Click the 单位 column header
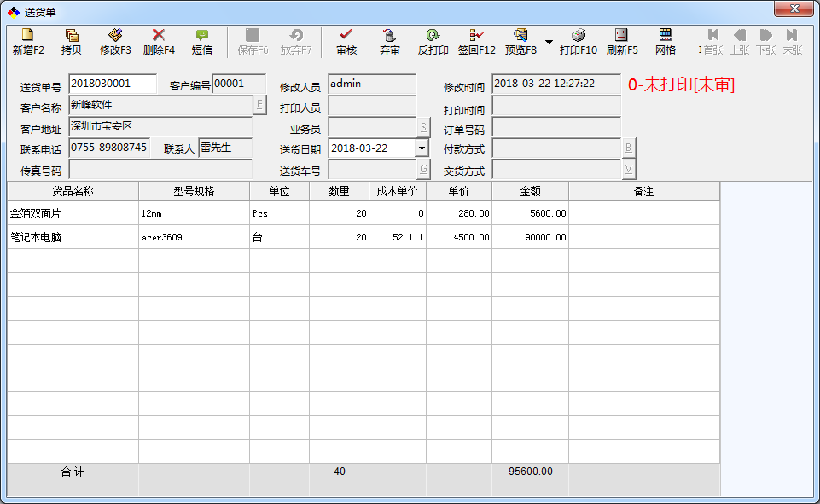Screen dimensions: 820x504 pyautogui.click(x=279, y=191)
